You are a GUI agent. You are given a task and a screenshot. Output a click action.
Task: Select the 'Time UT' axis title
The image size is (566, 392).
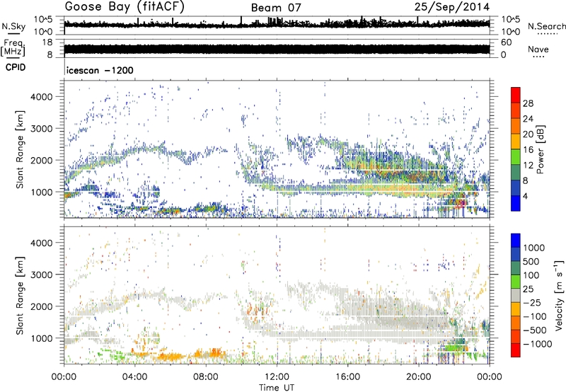pyautogui.click(x=277, y=388)
